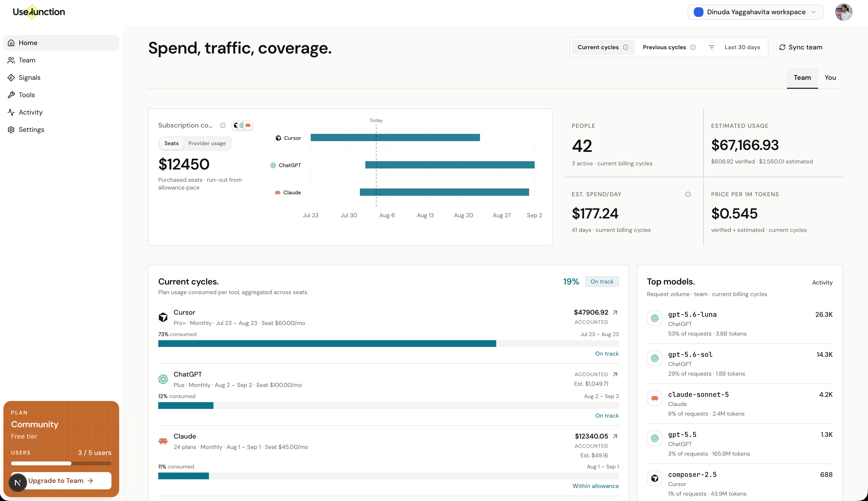
Task: Open Activity in the sidebar
Action: [61, 112]
